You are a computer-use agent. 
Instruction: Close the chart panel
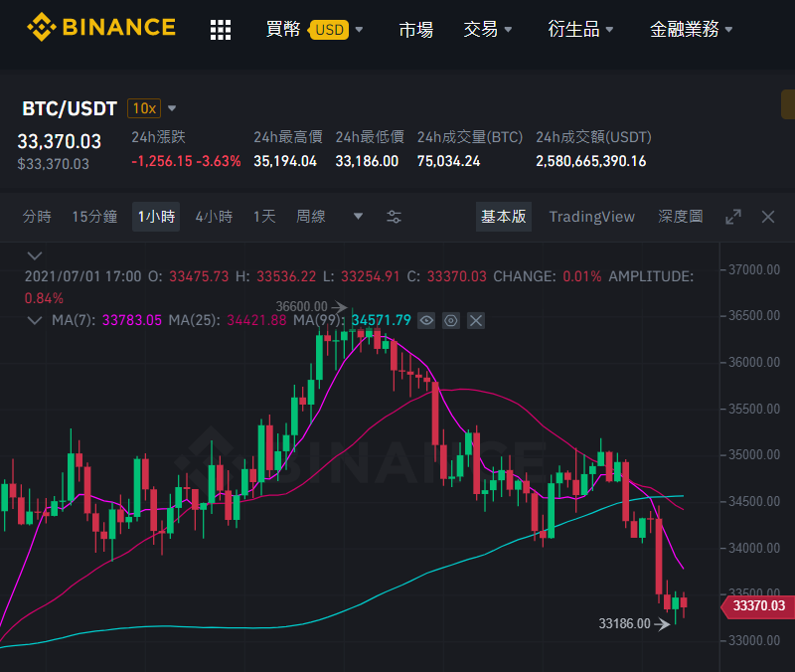[768, 217]
